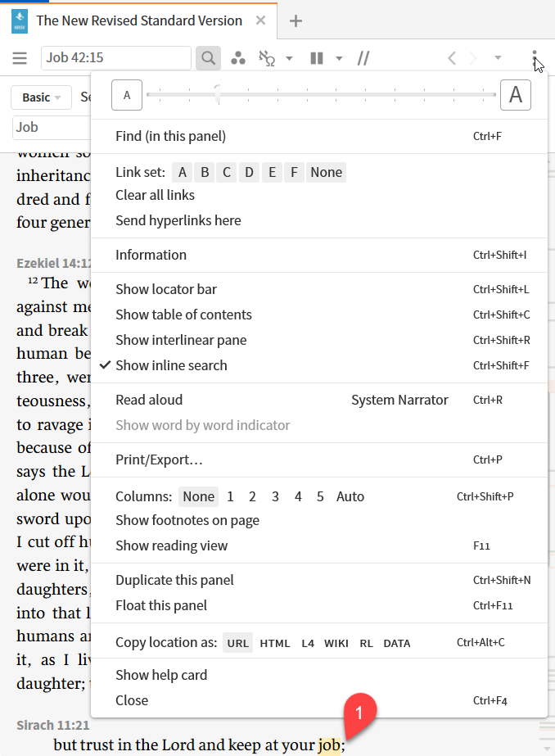Click System Narrator voice option
This screenshot has width=555, height=756.
399,401
